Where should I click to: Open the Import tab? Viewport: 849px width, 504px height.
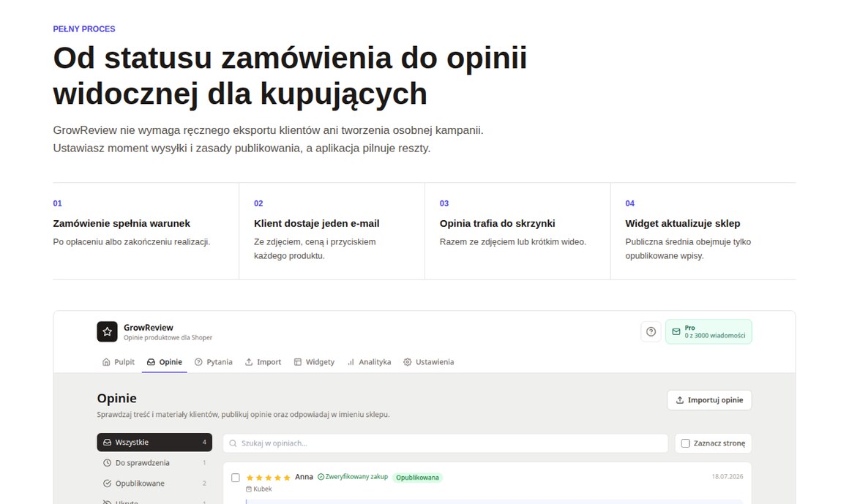click(x=263, y=362)
